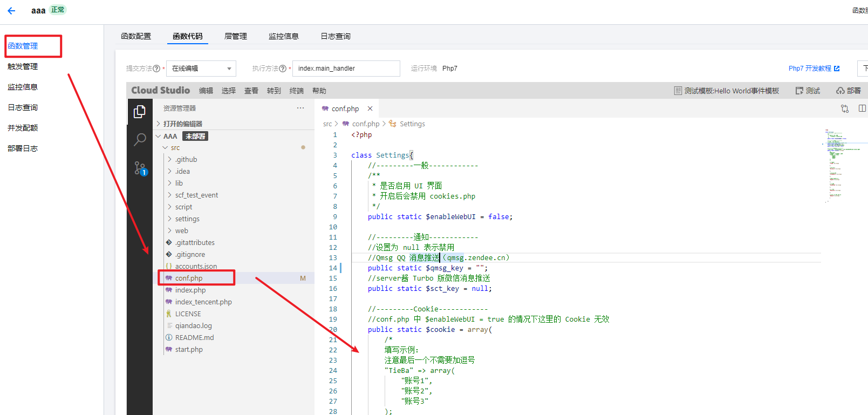Open the 提交方法 在线编辑 dropdown
The image size is (868, 415).
coord(201,69)
